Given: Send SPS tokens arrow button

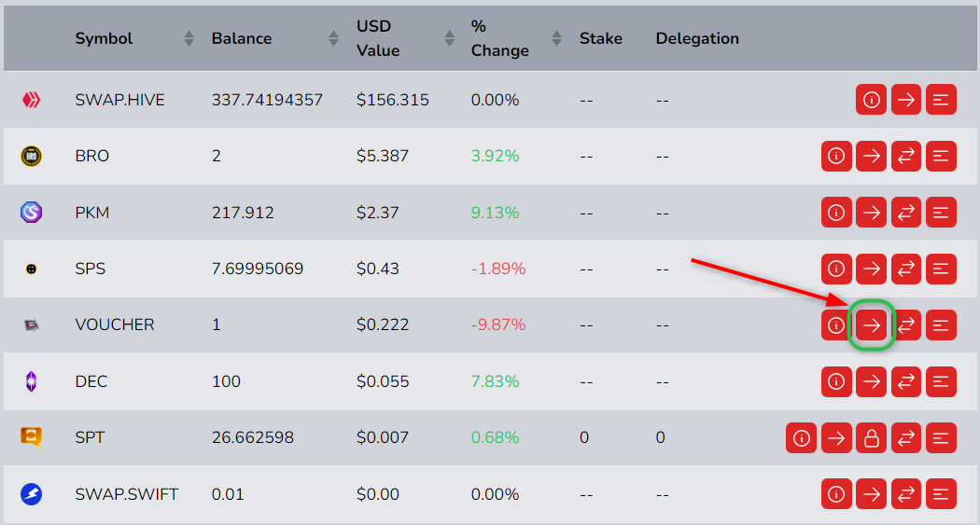Looking at the screenshot, I should [x=871, y=269].
